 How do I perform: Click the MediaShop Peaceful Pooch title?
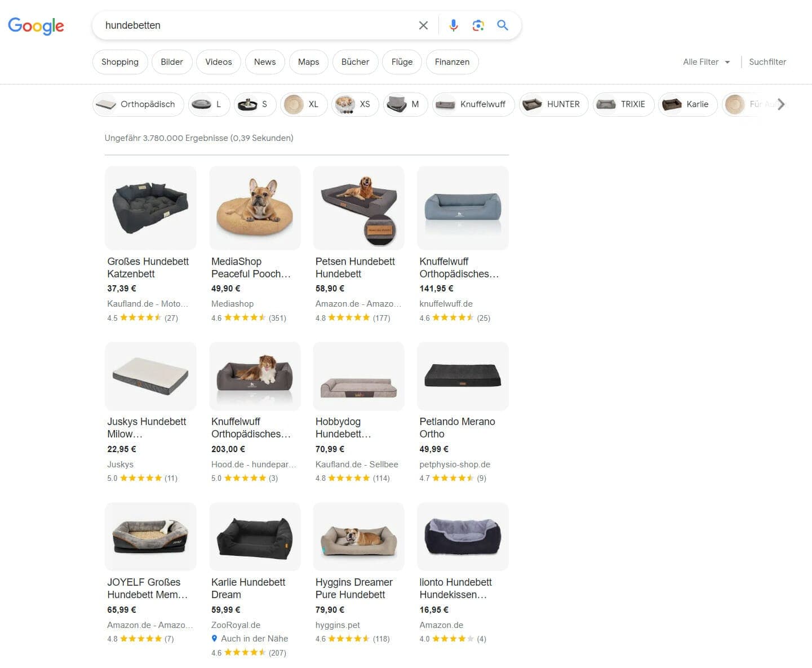[x=251, y=268]
